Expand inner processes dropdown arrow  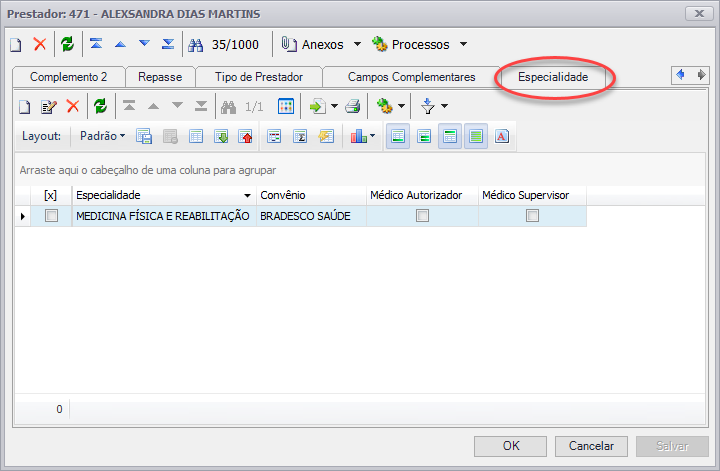click(401, 107)
